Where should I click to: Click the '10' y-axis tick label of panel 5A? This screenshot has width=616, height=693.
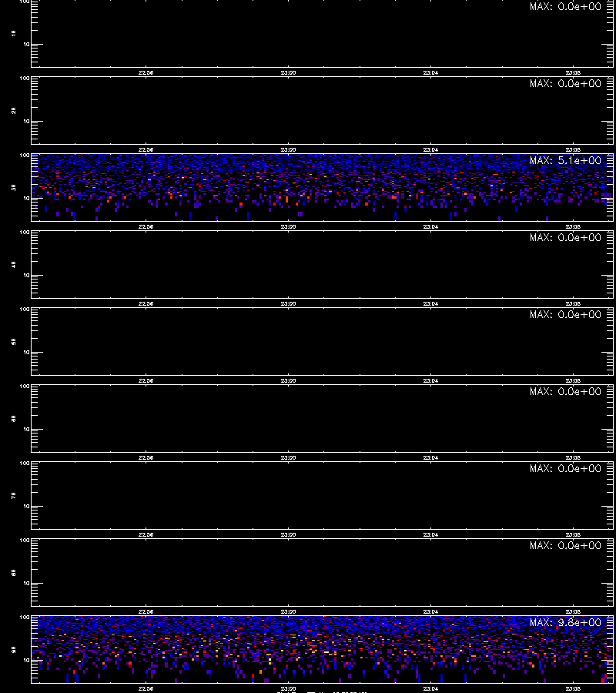(x=26, y=352)
